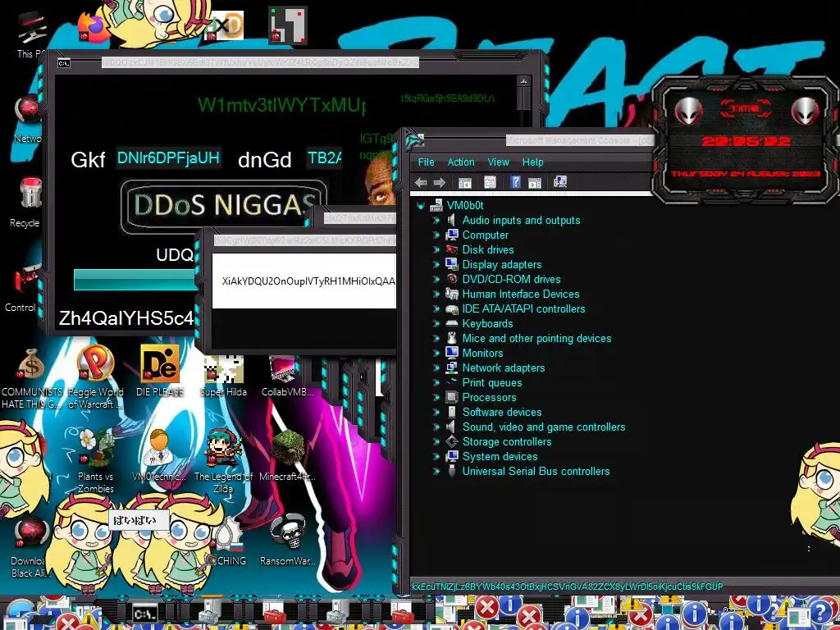Switch to the command prompt taskbar button
This screenshot has width=840, height=630.
tap(145, 613)
